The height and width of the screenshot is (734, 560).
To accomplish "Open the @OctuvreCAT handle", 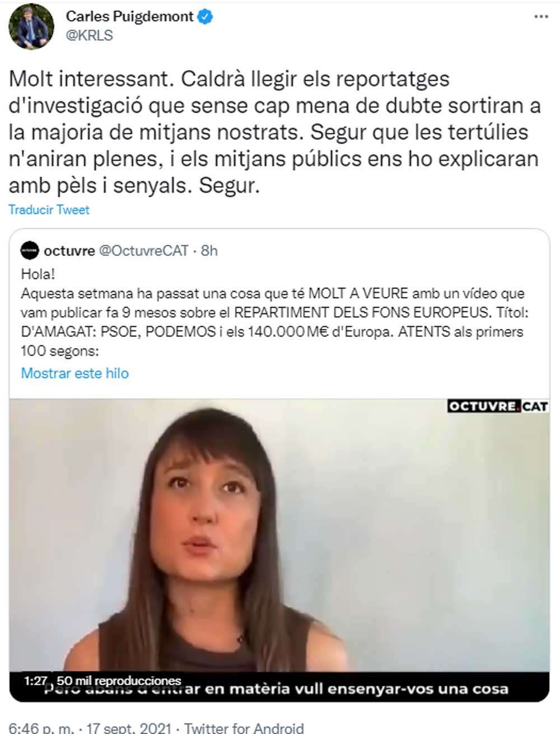I will pos(144,251).
